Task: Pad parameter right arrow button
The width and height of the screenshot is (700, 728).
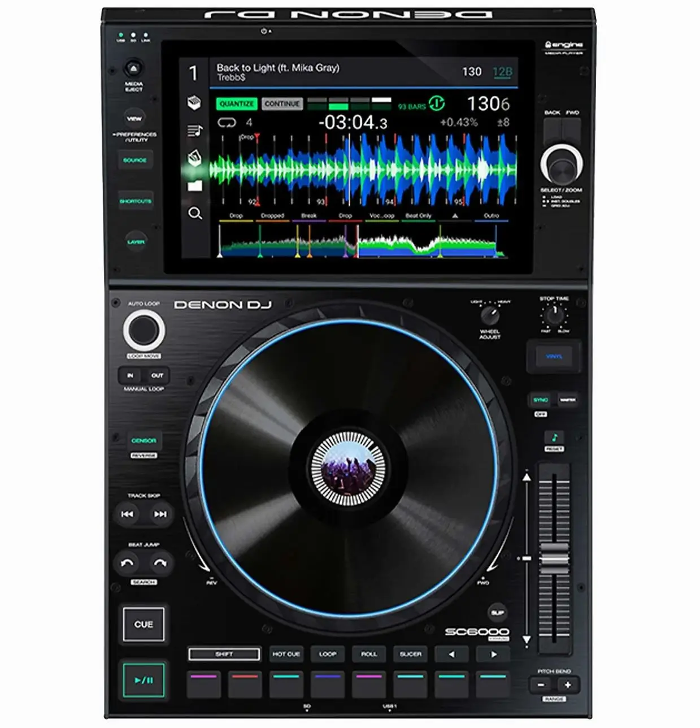Action: (x=493, y=655)
